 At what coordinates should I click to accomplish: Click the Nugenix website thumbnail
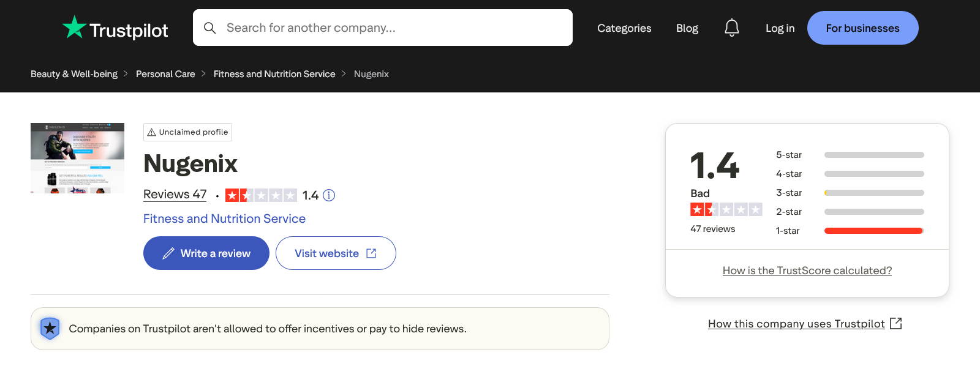(77, 158)
